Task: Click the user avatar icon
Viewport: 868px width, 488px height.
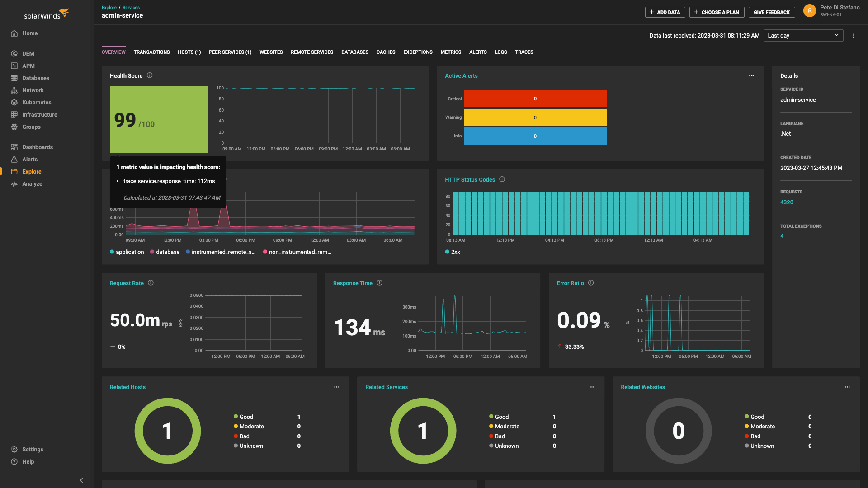Action: [x=809, y=11]
